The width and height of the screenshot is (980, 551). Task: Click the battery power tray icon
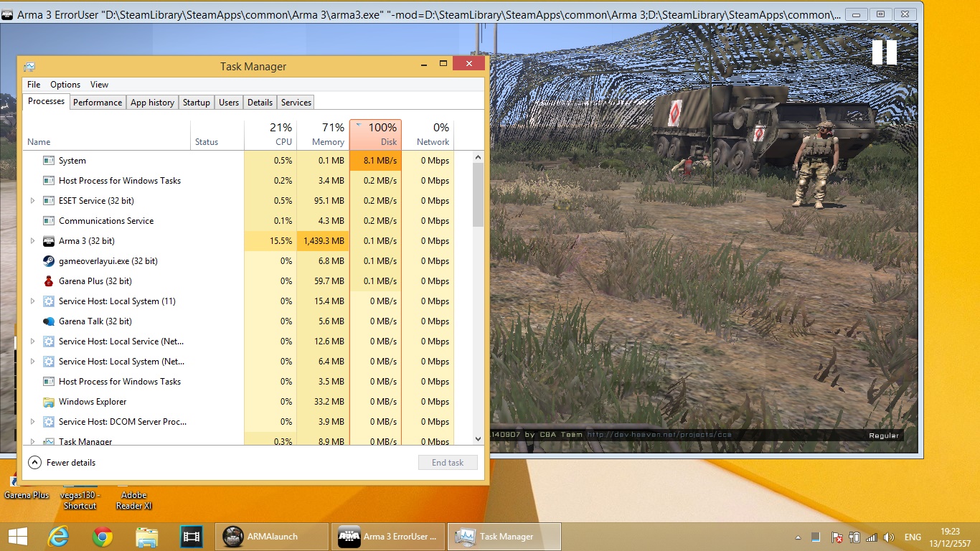point(854,537)
